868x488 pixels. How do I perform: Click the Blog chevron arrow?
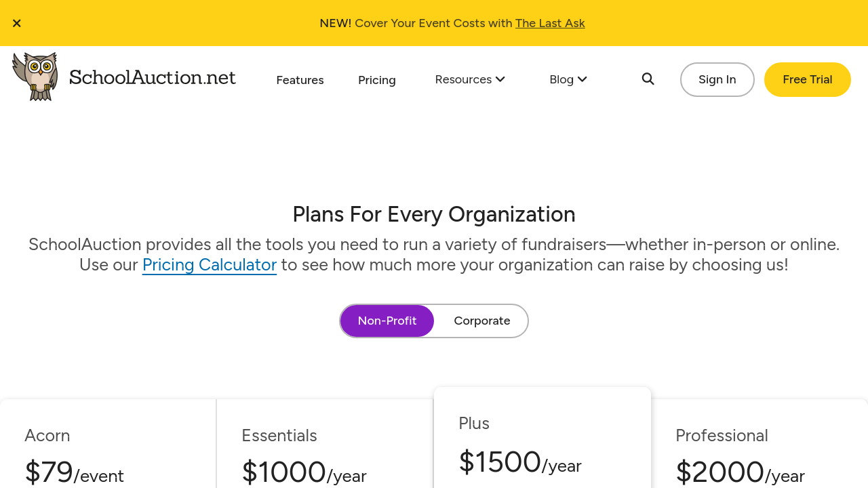pos(582,79)
